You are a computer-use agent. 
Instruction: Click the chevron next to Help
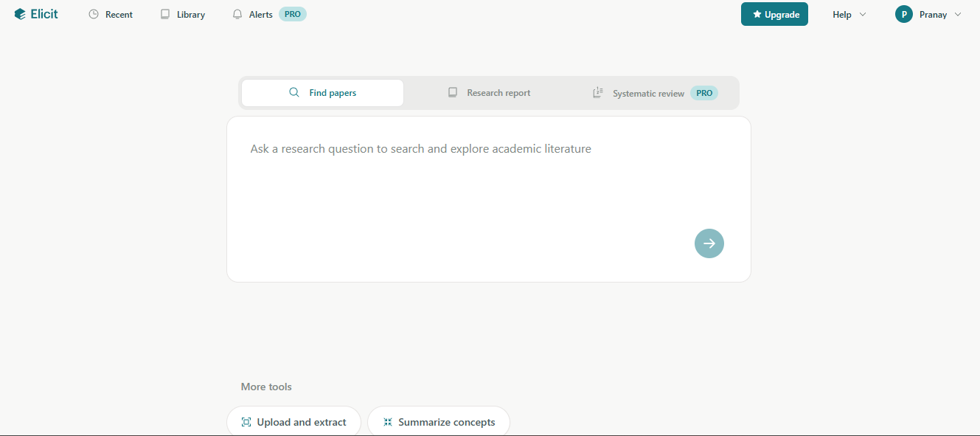coord(863,14)
